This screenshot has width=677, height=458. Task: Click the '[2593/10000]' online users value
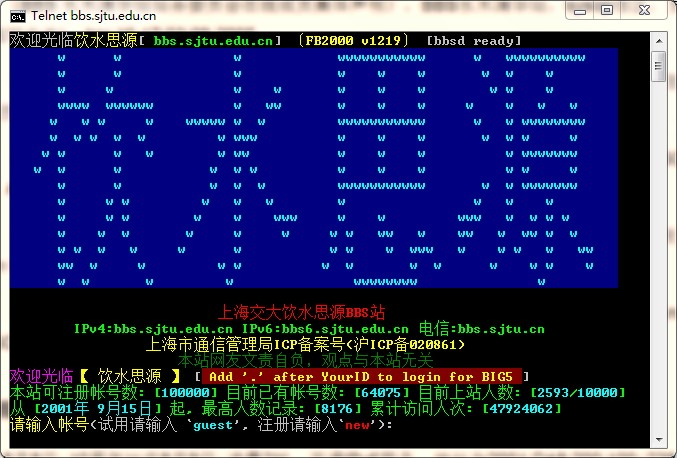pyautogui.click(x=577, y=392)
